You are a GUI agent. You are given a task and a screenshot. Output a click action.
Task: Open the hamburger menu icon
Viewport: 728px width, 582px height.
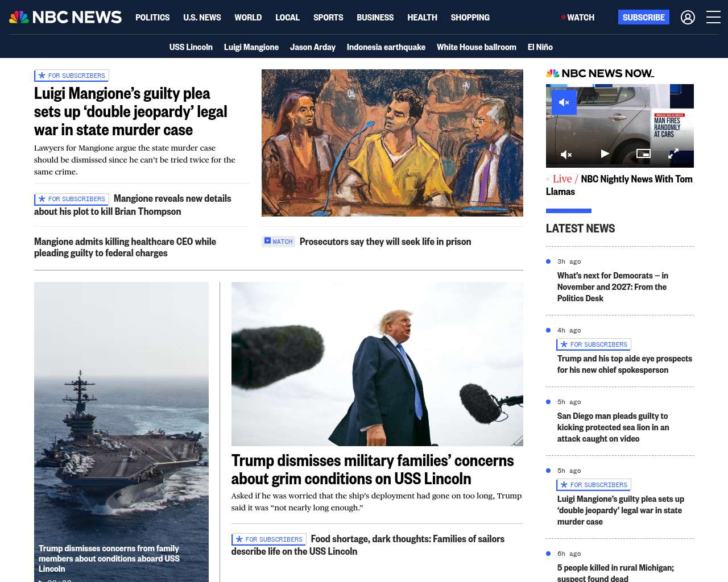pyautogui.click(x=713, y=18)
